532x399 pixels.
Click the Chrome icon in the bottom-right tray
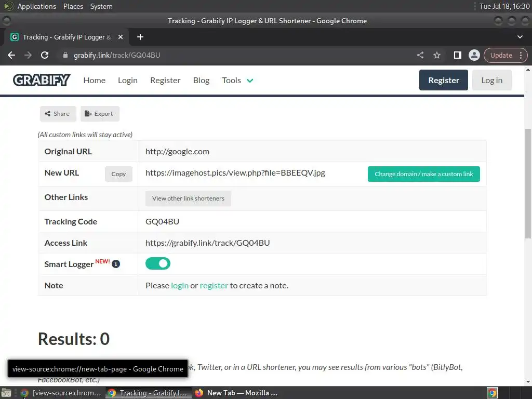click(x=493, y=393)
